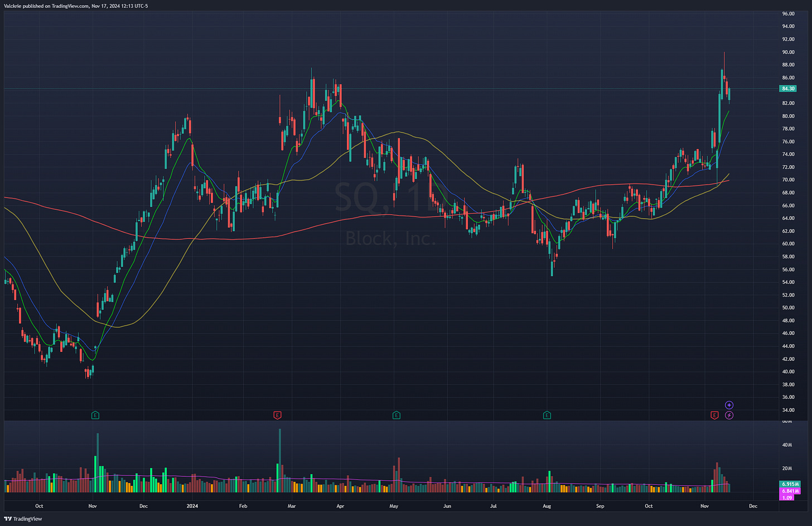
Task: Click the current price label 84.30
Action: click(788, 89)
